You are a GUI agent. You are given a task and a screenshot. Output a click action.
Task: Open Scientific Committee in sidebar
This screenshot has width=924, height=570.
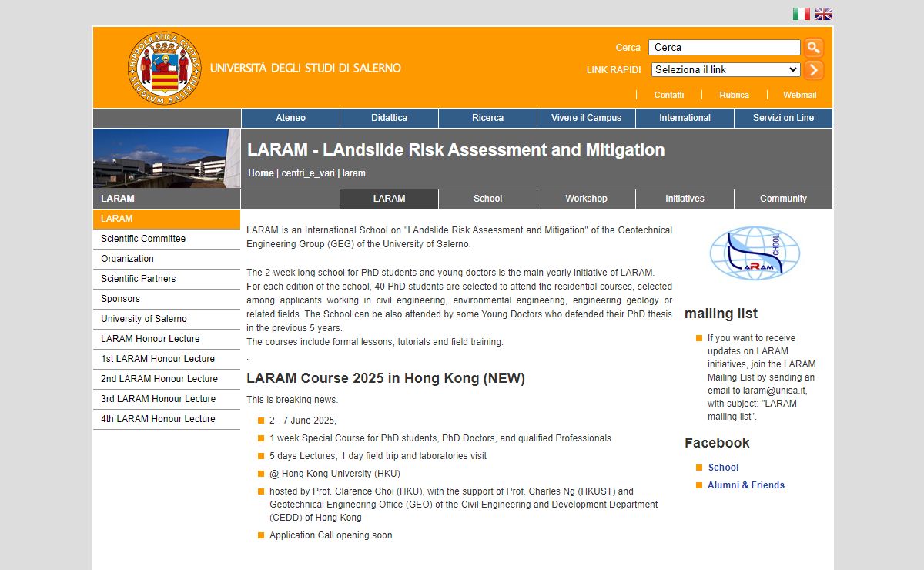click(166, 239)
